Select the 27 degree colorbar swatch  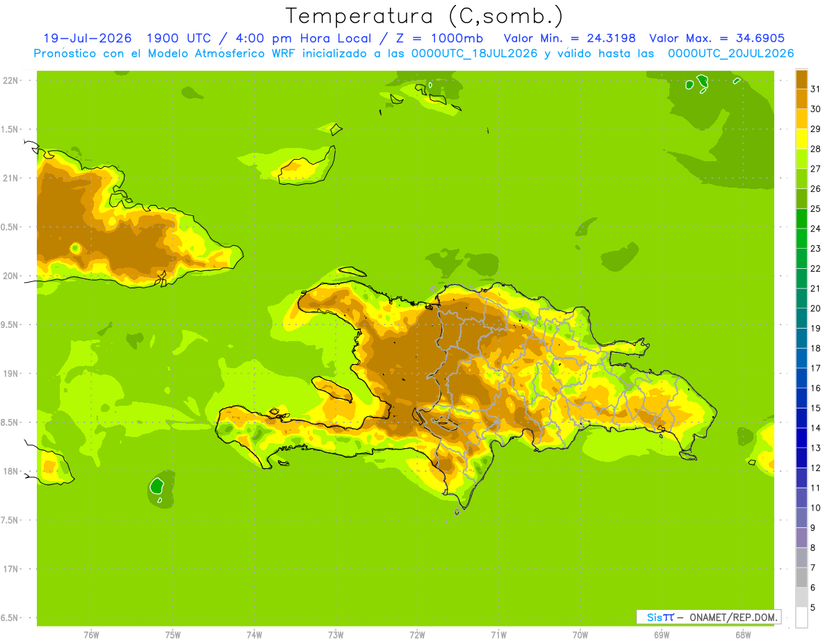pos(801,159)
